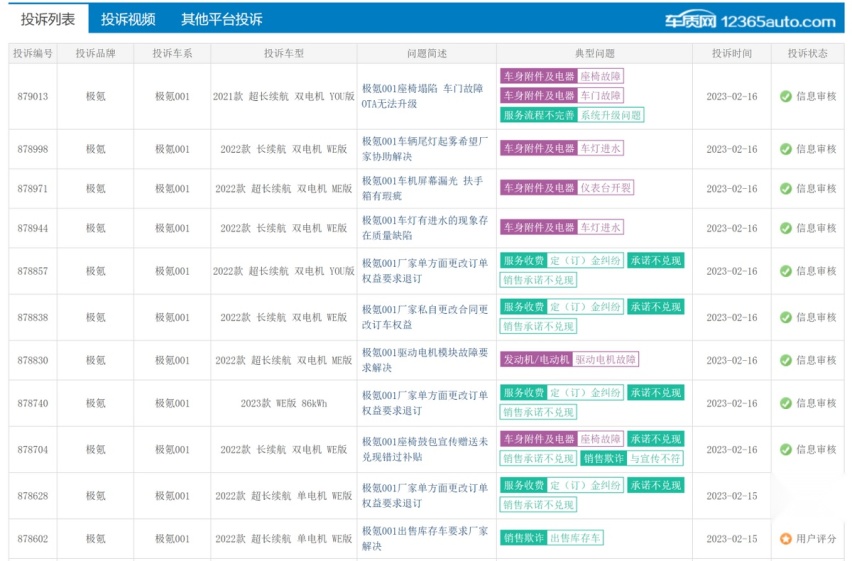Screen dimensions: 852x561
Task: Click the 投诉状态 column header
Action: [x=807, y=53]
